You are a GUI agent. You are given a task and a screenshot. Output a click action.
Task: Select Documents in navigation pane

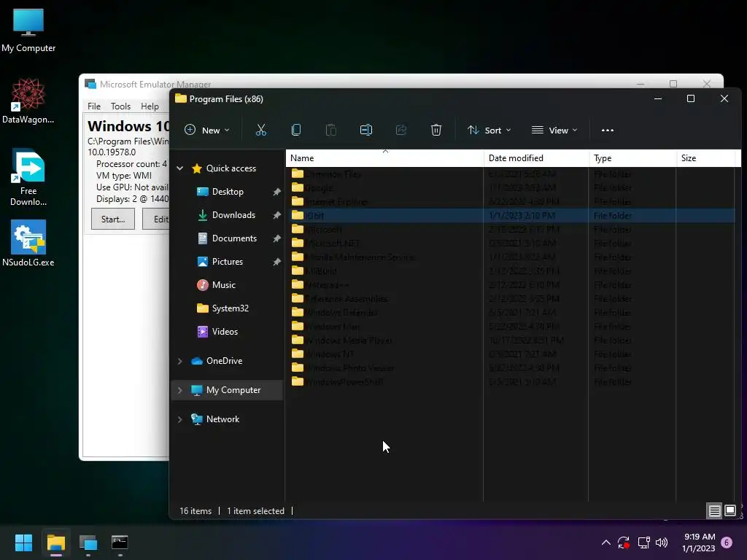pyautogui.click(x=234, y=238)
